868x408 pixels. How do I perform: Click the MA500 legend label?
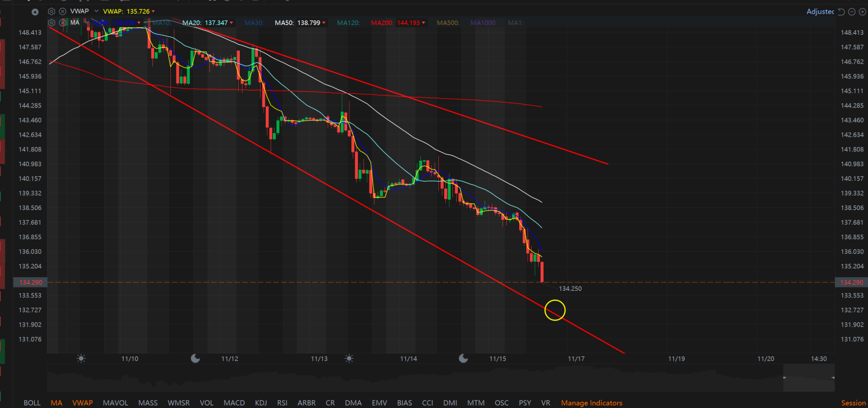coord(448,23)
